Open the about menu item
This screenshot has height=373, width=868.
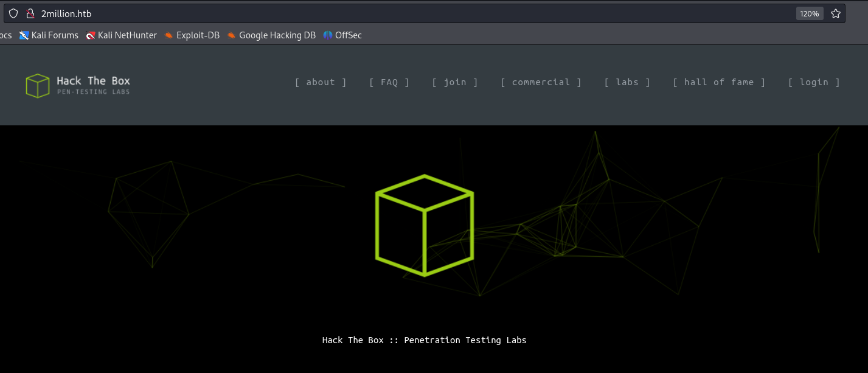tap(321, 82)
